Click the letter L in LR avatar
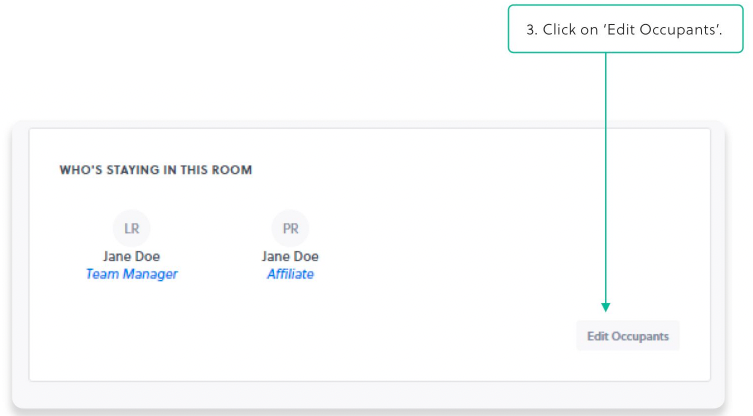The height and width of the screenshot is (416, 753). [x=127, y=229]
